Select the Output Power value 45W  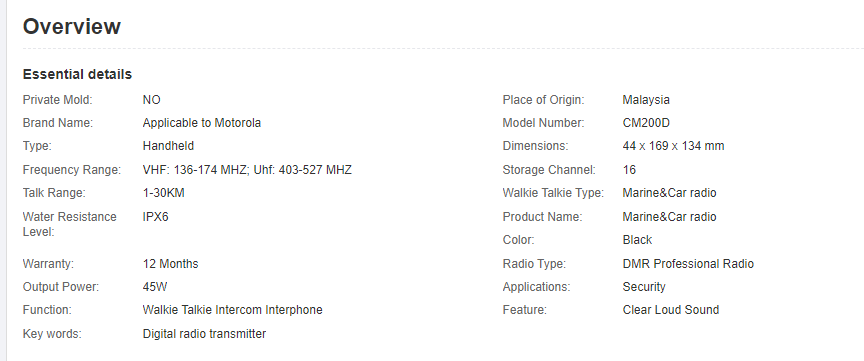coord(155,287)
